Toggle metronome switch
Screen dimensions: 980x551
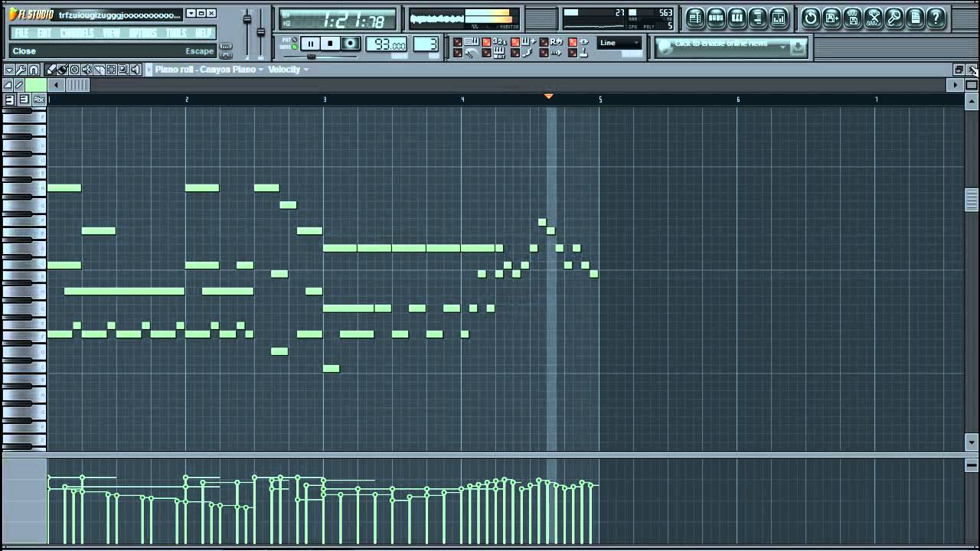457,53
